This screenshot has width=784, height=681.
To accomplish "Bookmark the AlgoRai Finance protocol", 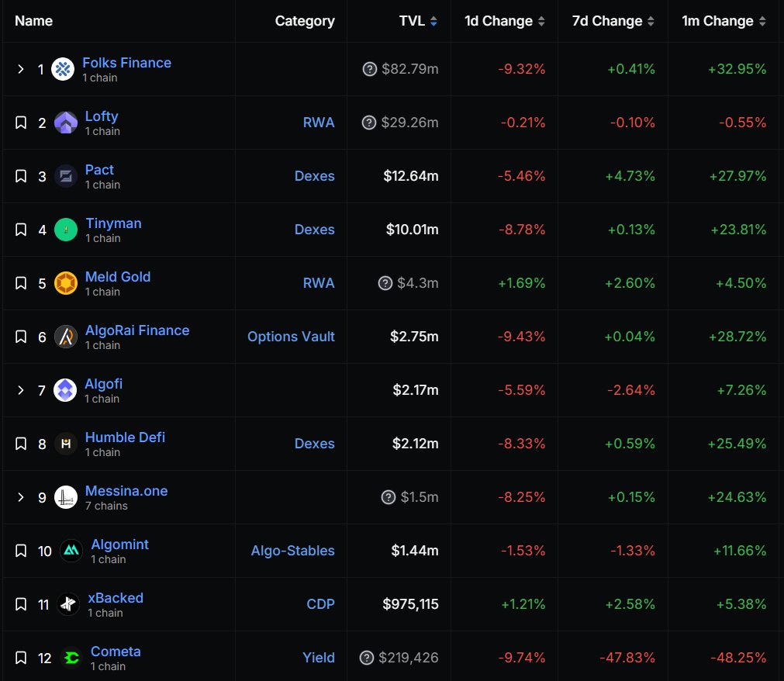I will 20,337.
